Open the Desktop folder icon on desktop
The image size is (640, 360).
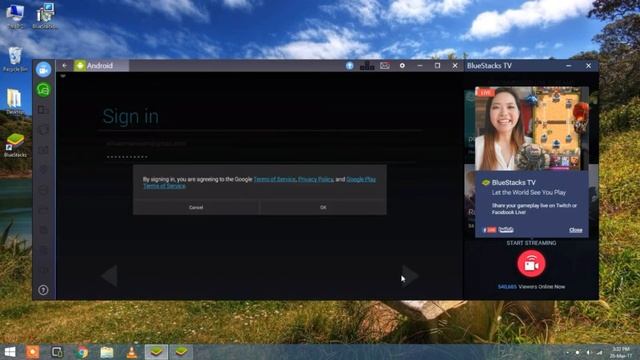pyautogui.click(x=15, y=102)
